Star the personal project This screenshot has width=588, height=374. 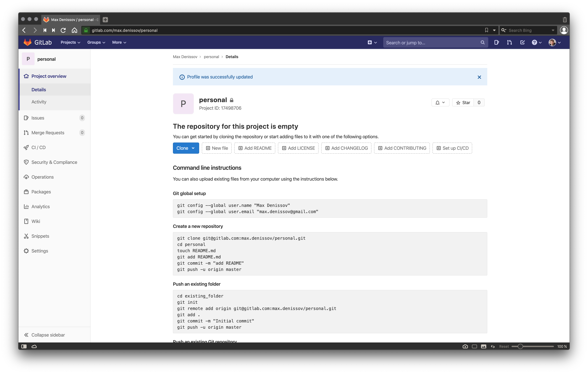point(463,103)
